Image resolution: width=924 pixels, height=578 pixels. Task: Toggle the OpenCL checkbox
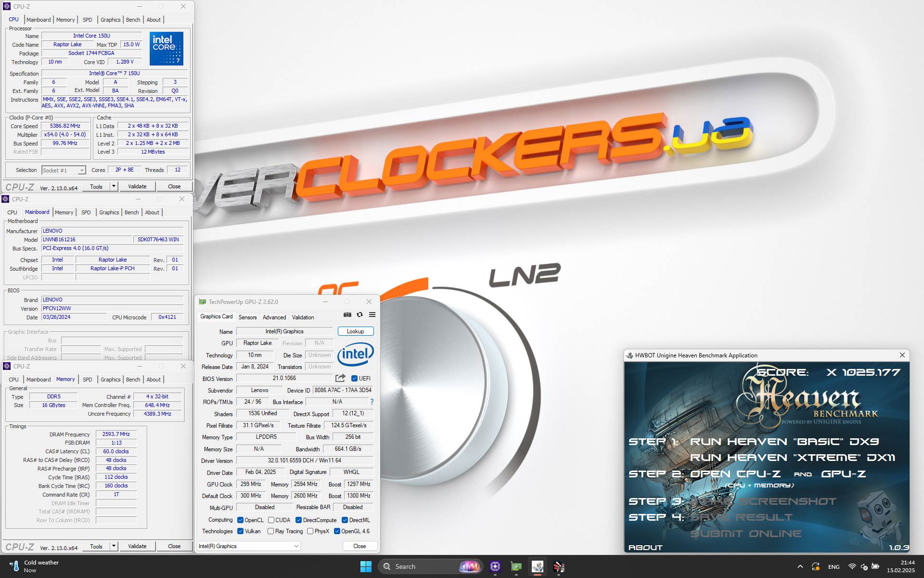pos(240,520)
